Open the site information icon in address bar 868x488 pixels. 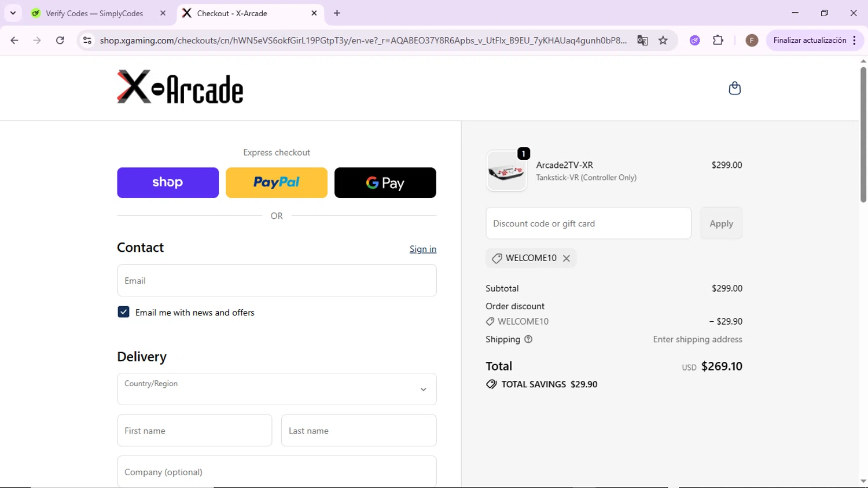coord(87,40)
